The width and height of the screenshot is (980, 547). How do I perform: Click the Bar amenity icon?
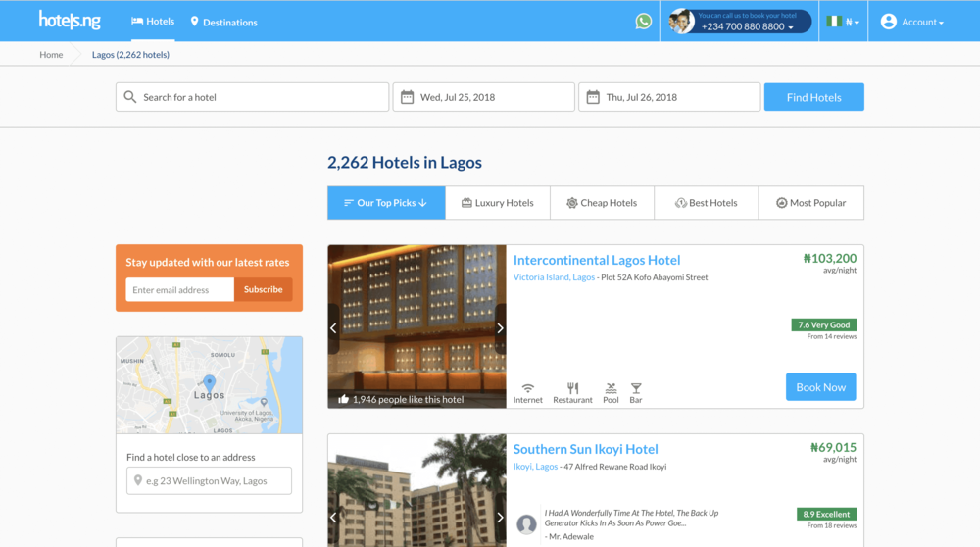[x=636, y=388]
